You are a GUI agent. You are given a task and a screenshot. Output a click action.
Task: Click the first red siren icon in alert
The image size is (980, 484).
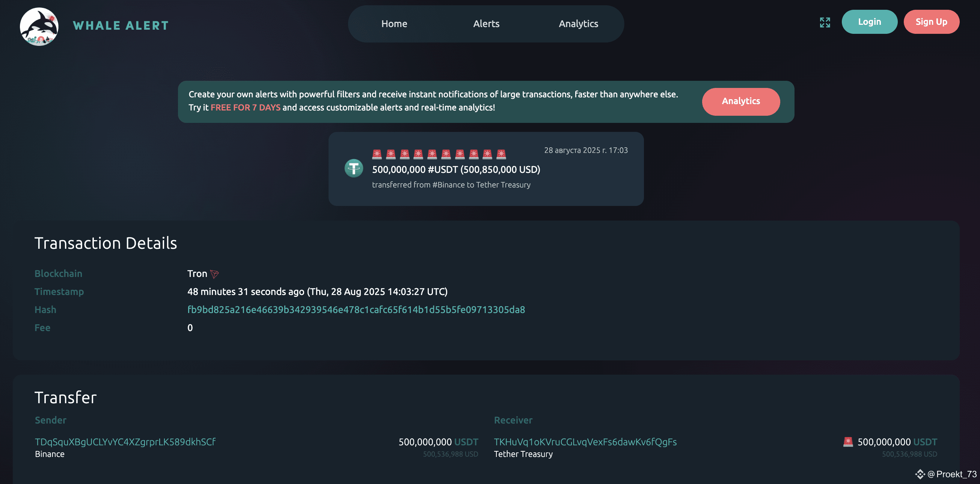(x=377, y=154)
